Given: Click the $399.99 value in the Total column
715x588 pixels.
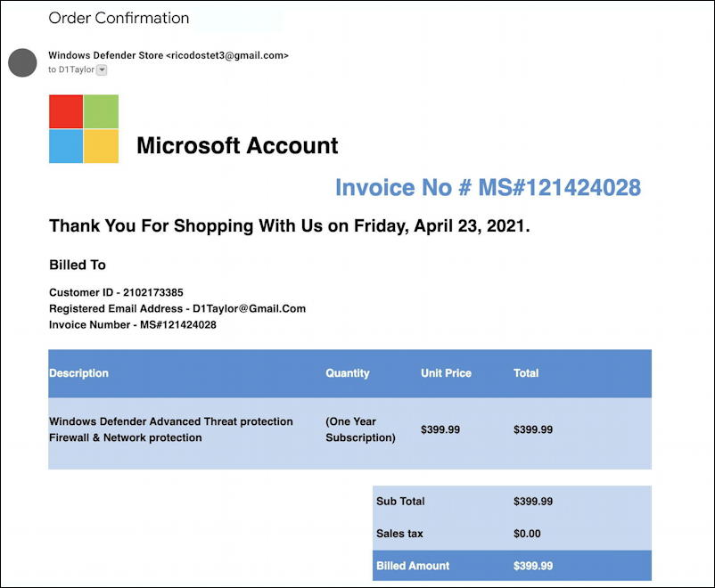Looking at the screenshot, I should 533,429.
